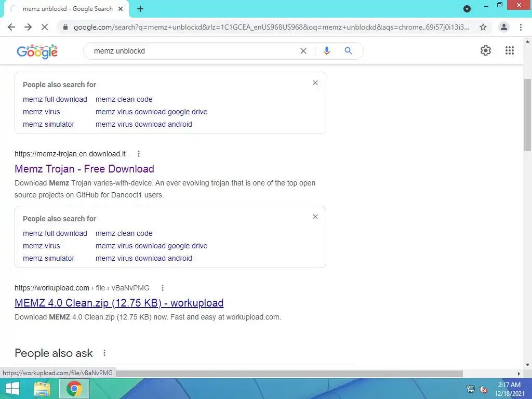Screen dimensions: 532x399
Task: Select memz virus download google drive, second box
Action: coord(151,246)
